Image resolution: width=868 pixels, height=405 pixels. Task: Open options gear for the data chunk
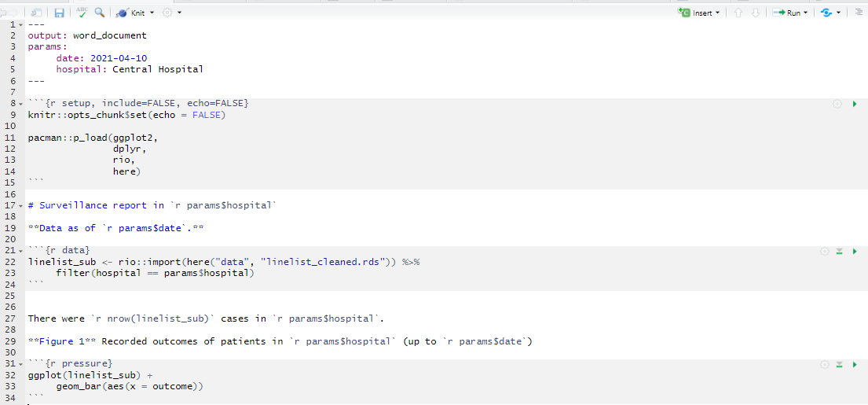[824, 252]
